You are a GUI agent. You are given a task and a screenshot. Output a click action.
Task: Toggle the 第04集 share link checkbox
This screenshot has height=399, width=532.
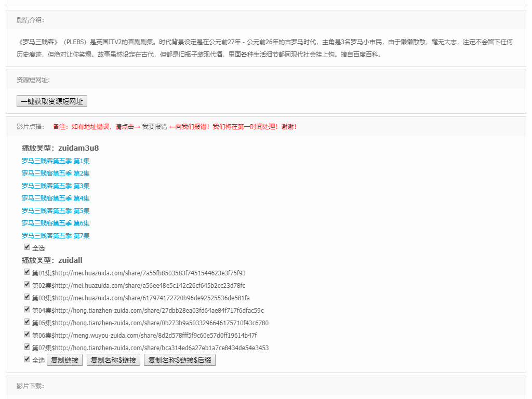[27, 310]
